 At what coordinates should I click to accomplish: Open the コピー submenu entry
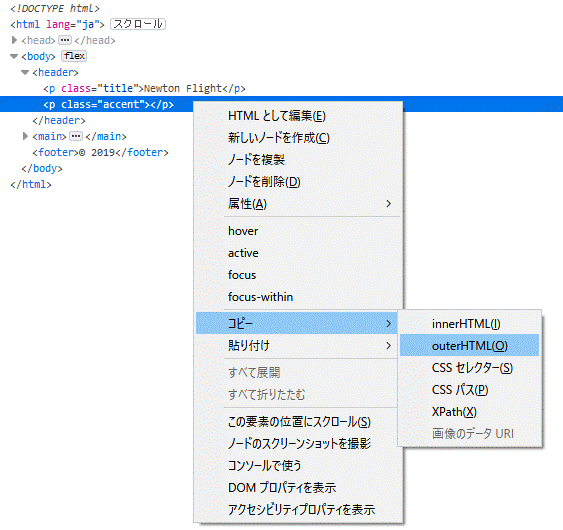297,323
